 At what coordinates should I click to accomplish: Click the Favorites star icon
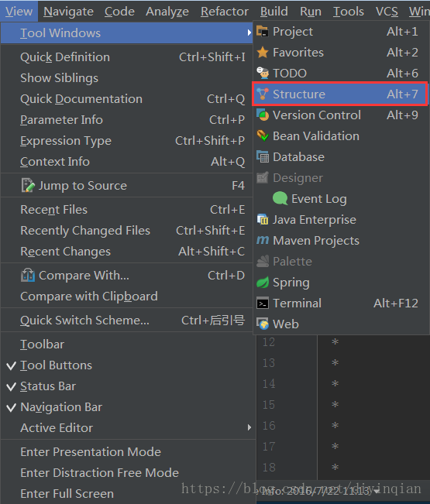pos(263,53)
